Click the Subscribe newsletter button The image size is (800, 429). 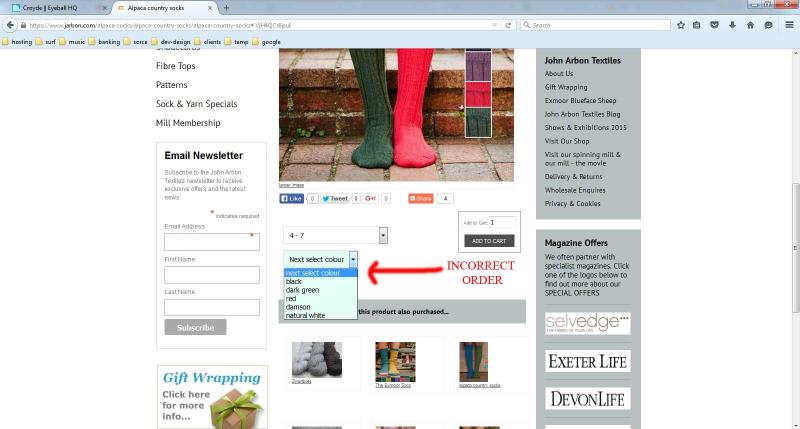point(195,327)
